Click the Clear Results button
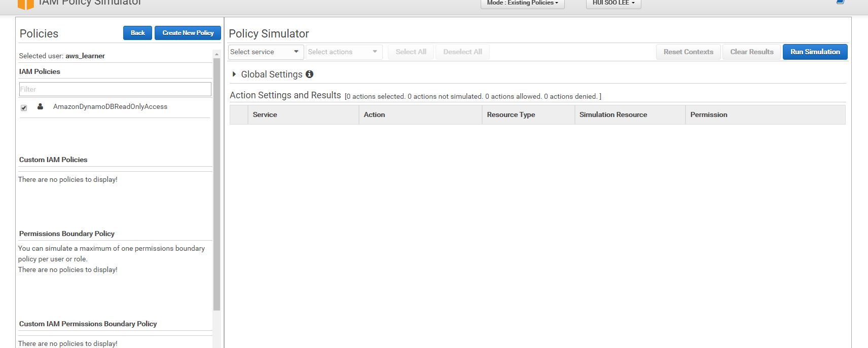Screen dimensions: 868x348 click(x=751, y=52)
